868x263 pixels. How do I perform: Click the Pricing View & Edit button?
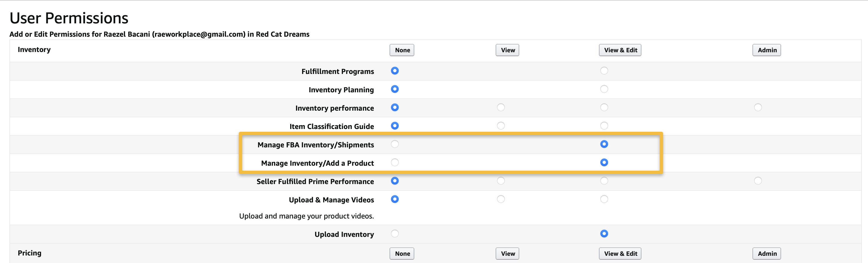(x=620, y=254)
